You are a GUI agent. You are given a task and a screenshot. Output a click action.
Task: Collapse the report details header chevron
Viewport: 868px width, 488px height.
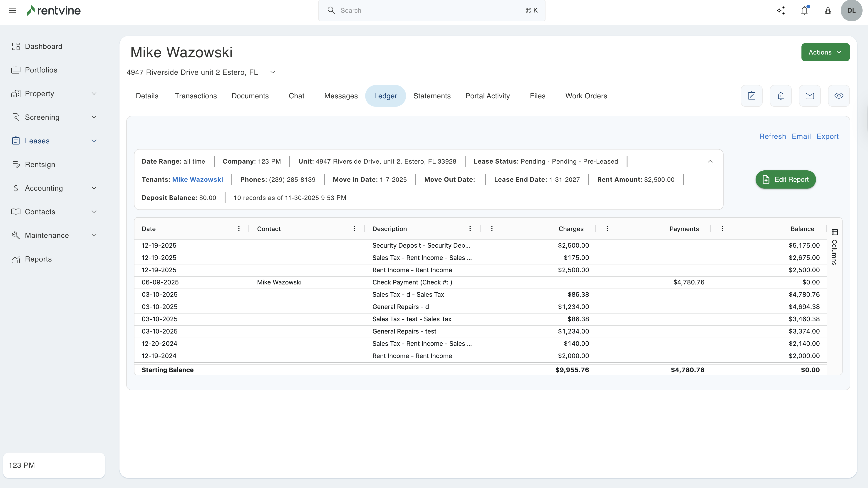coord(710,162)
